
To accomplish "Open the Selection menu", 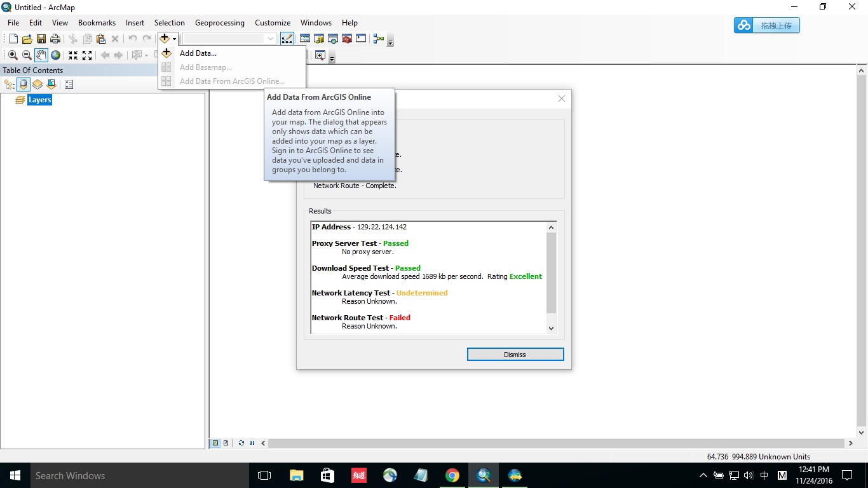I will pos(170,23).
